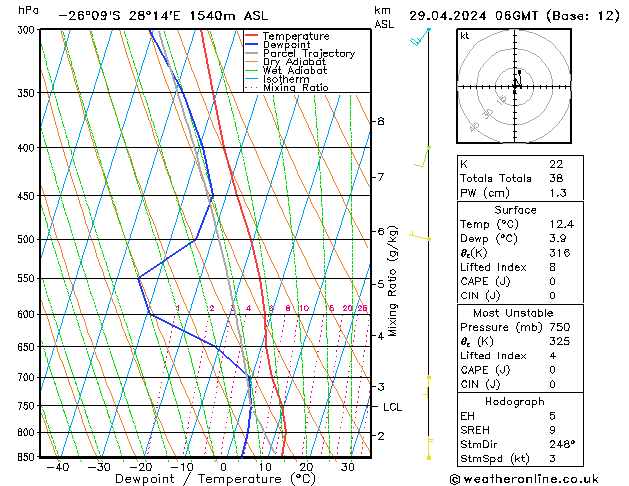Click the surface 'Dewp (°C)' value 3.9

pyautogui.click(x=558, y=239)
